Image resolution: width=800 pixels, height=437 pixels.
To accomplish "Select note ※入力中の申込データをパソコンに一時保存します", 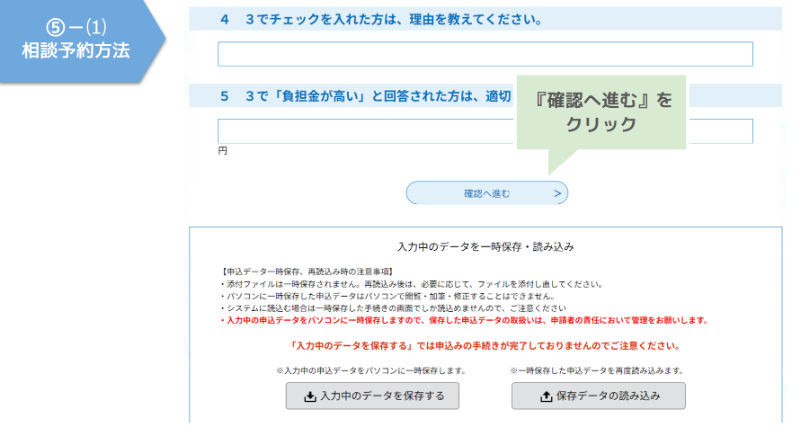I will [x=371, y=371].
